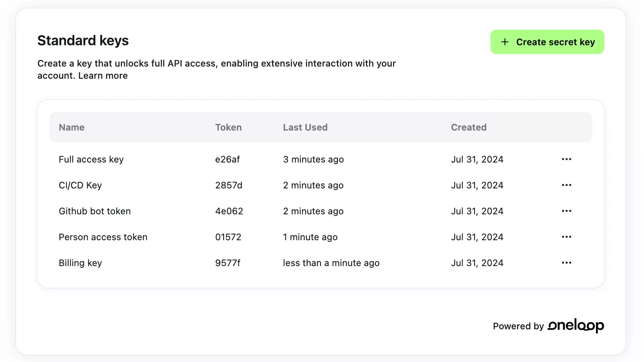This screenshot has width=644, height=362.
Task: Select the CI/CD Key row name
Action: point(80,185)
